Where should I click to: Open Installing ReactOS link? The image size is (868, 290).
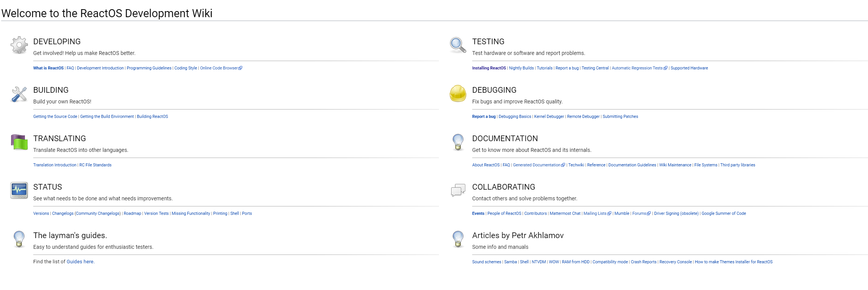tap(489, 68)
